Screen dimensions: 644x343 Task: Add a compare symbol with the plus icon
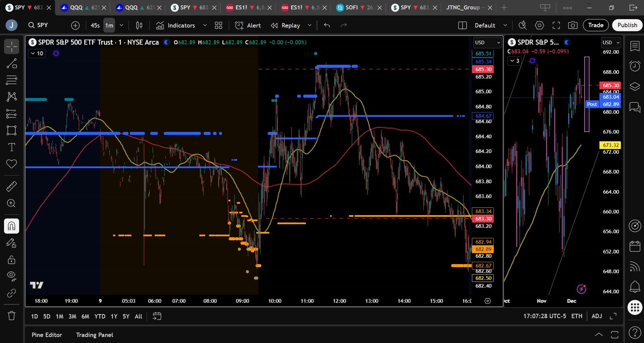(75, 25)
